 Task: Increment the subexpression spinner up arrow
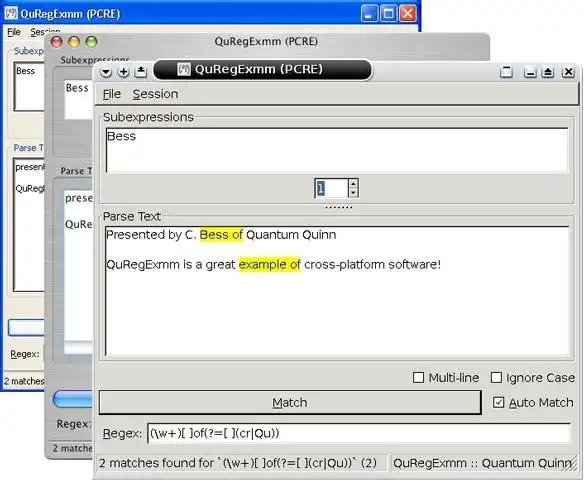[x=353, y=183]
